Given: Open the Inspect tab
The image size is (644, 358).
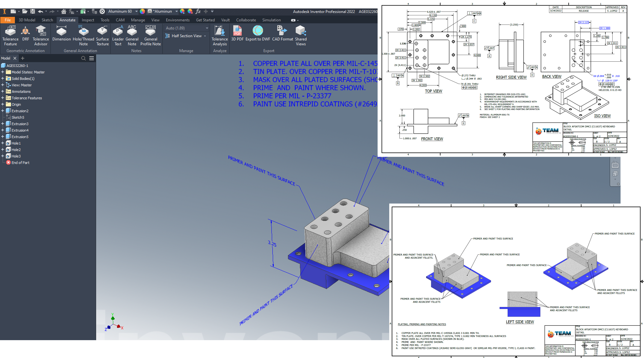Looking at the screenshot, I should click(x=88, y=20).
